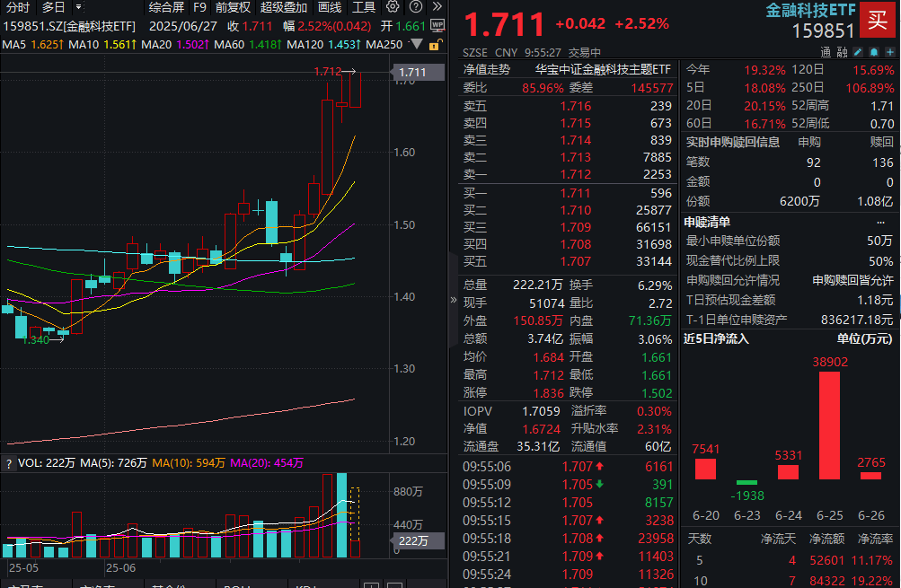Image resolution: width=901 pixels, height=588 pixels.
Task: Click the 卖一 price 1.712
Action: (575, 174)
